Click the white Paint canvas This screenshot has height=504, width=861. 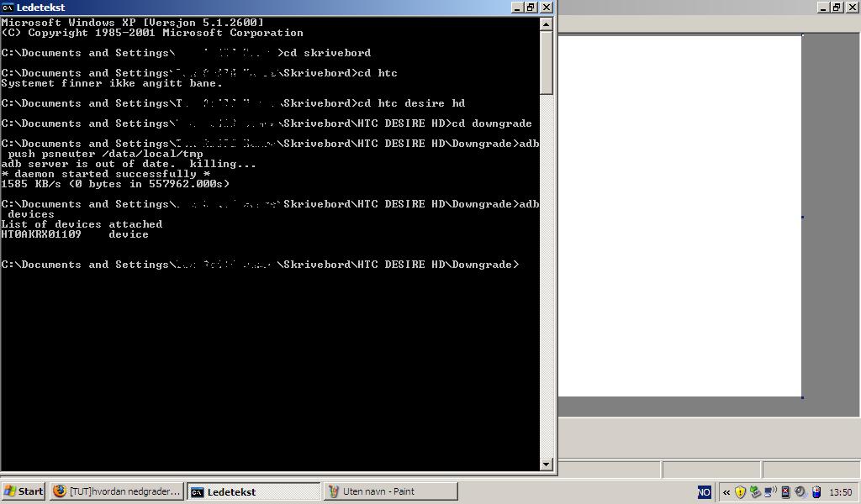pos(679,216)
